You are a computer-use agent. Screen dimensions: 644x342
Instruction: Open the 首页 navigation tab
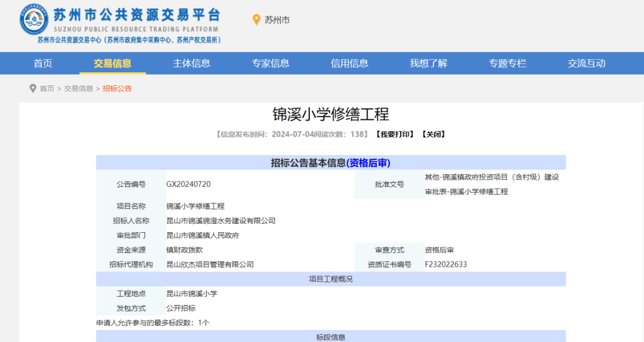(x=43, y=63)
